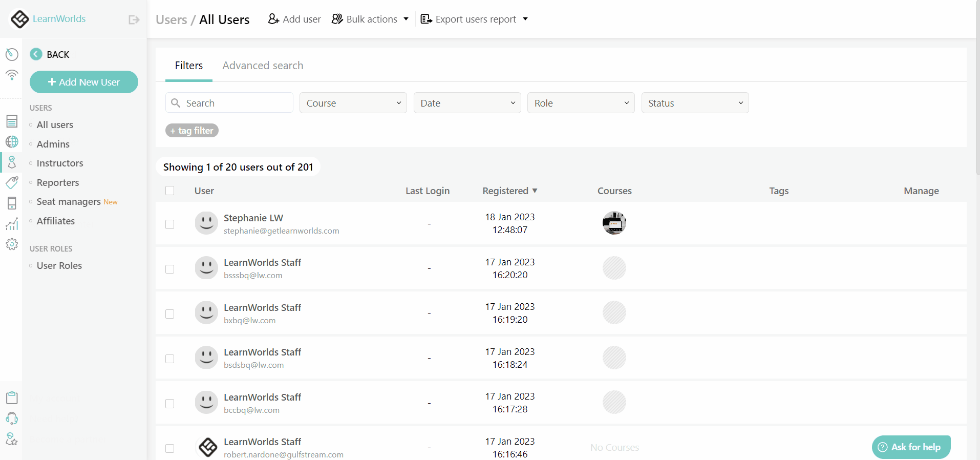Open Reporters in sidebar
This screenshot has width=980, height=460.
tap(58, 182)
